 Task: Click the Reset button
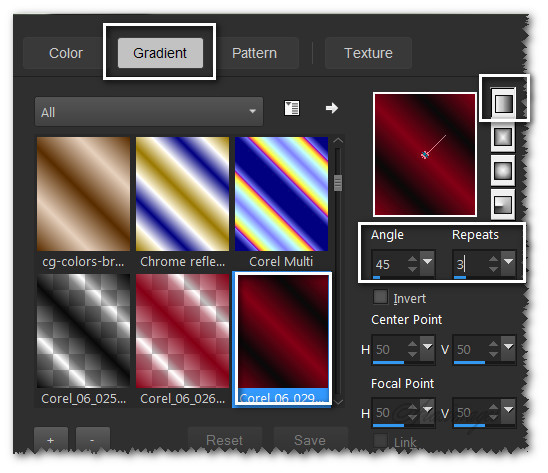click(224, 440)
